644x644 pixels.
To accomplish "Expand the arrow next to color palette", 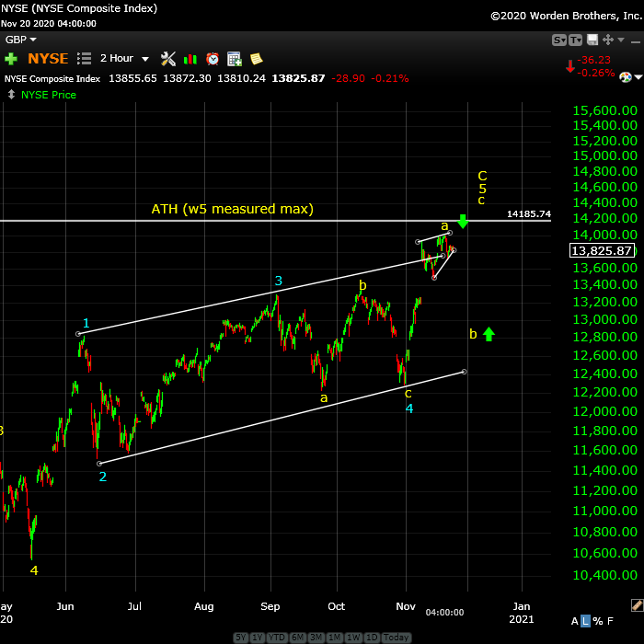I will click(638, 76).
